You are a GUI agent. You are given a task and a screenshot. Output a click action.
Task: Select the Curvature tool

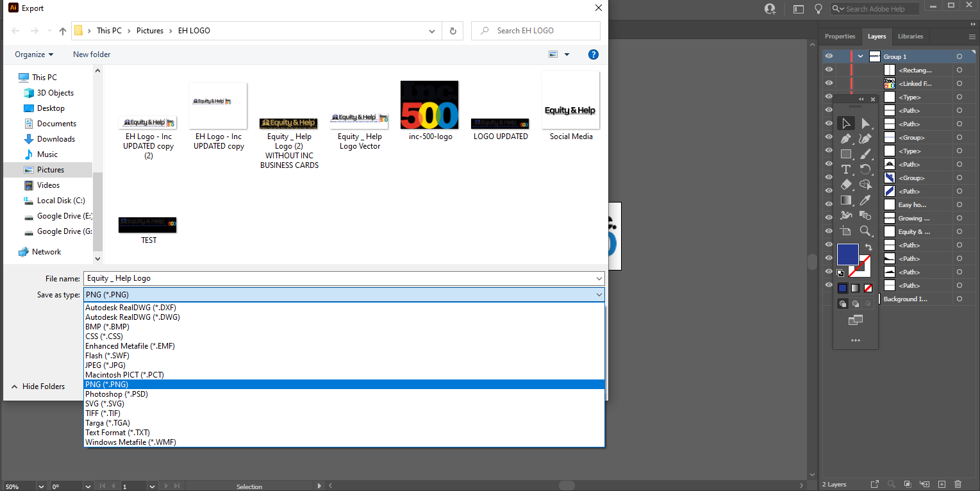coord(865,138)
